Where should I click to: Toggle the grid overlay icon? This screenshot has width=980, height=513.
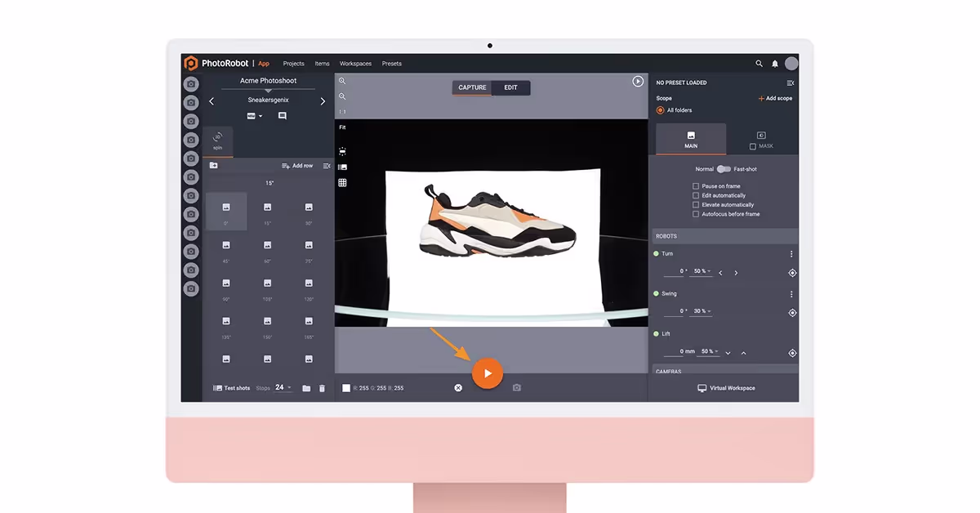(342, 183)
